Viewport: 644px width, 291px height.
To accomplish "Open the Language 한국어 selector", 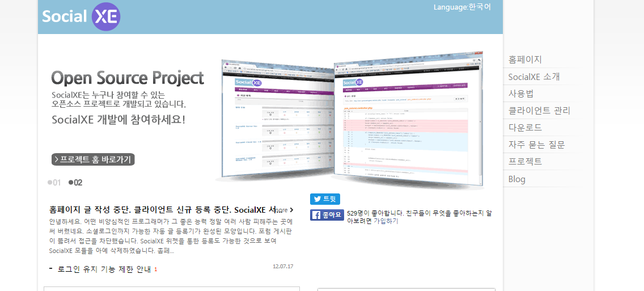I will click(x=462, y=7).
